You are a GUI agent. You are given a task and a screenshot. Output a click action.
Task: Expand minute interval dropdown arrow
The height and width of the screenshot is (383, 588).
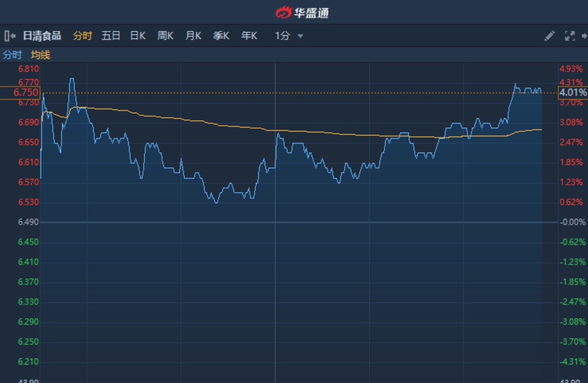pos(300,36)
